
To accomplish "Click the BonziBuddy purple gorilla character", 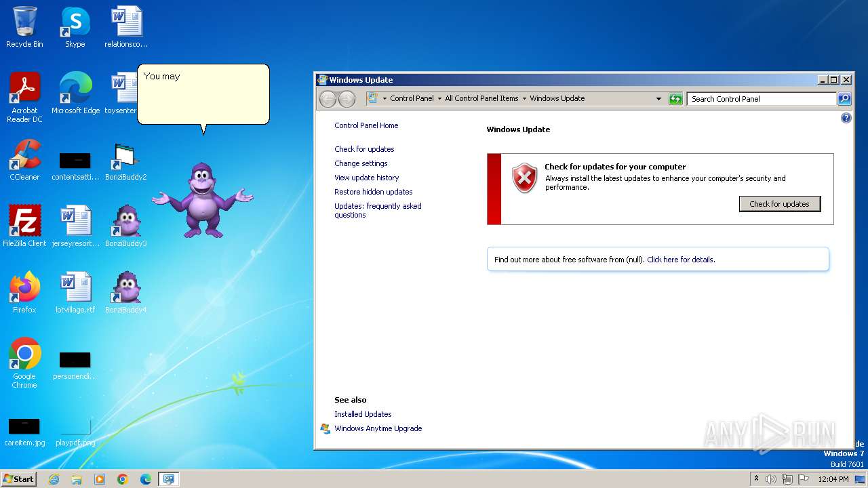I will [202, 199].
